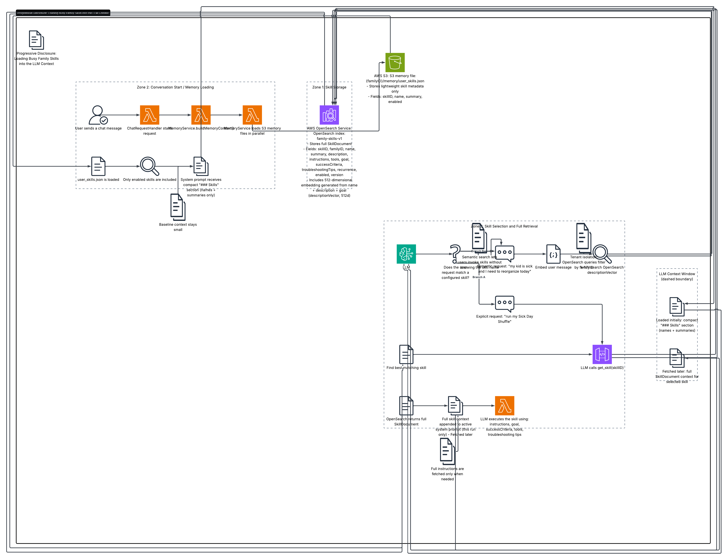Click the get_skill API gateway icon

point(602,354)
